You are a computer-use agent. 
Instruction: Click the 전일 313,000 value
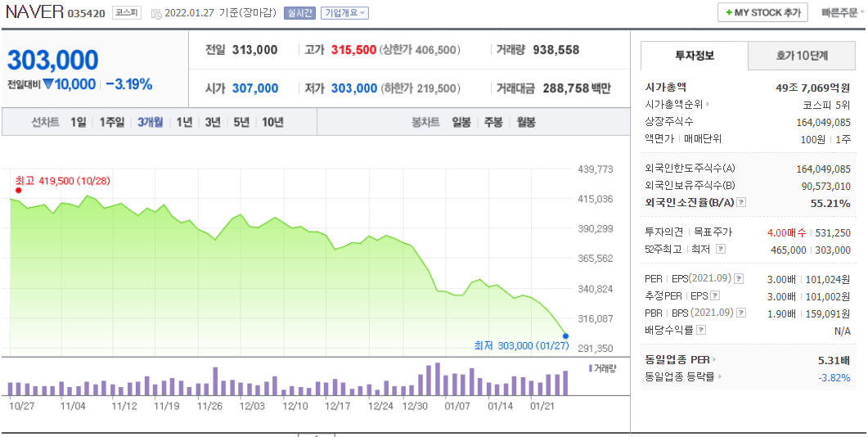[255, 51]
